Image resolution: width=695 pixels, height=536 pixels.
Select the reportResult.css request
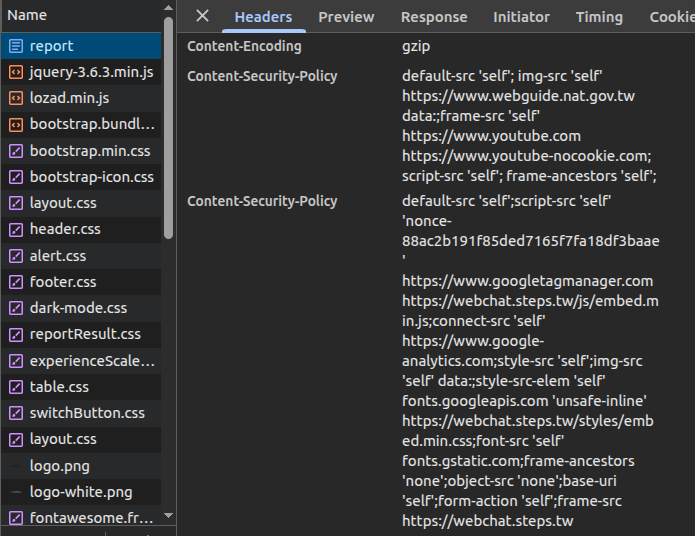(82, 334)
